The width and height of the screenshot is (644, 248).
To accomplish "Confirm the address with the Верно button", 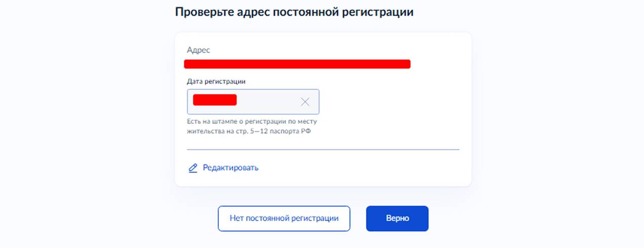I will point(397,219).
